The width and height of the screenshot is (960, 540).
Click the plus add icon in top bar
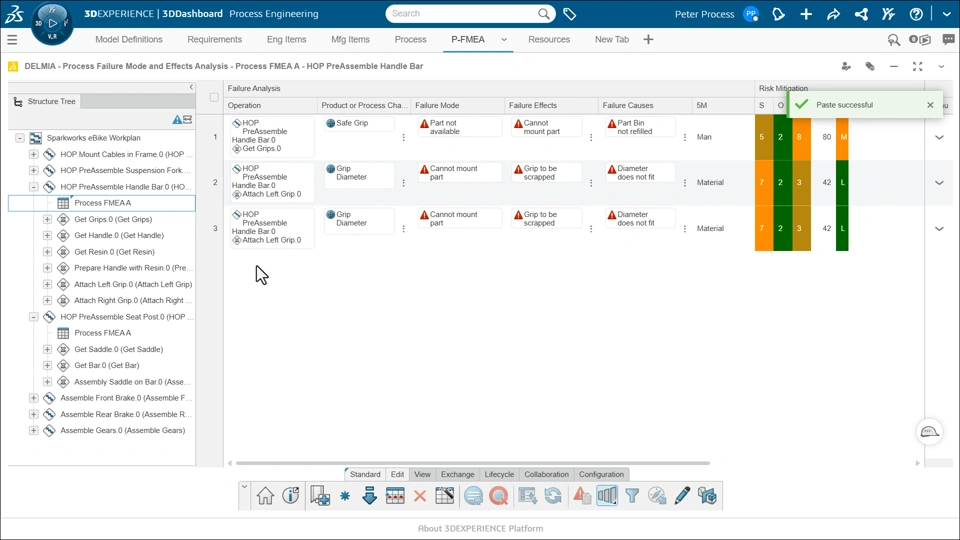[x=806, y=13]
